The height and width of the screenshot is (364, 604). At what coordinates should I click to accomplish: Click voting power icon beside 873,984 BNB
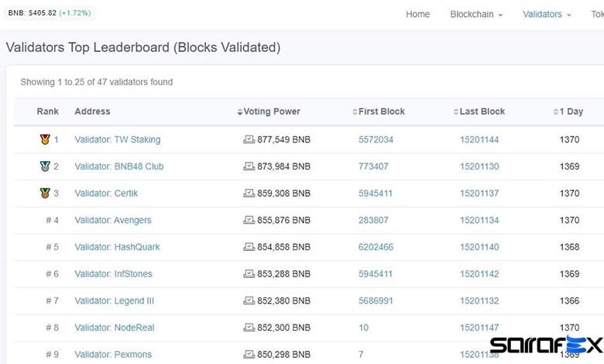[x=249, y=167]
